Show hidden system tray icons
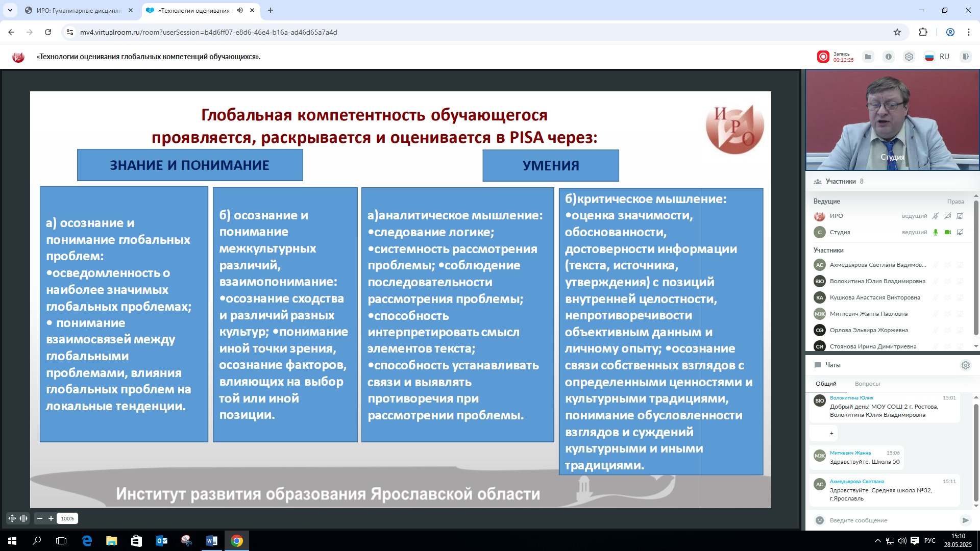This screenshot has height=551, width=980. coord(878,541)
